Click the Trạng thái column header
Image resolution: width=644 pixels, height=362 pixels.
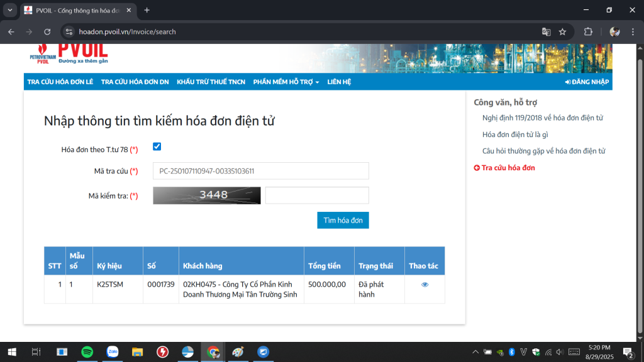point(379,261)
